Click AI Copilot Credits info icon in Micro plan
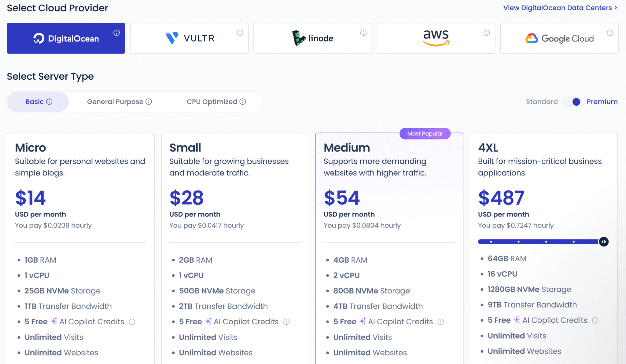Viewport: 626px width, 364px height. [132, 322]
